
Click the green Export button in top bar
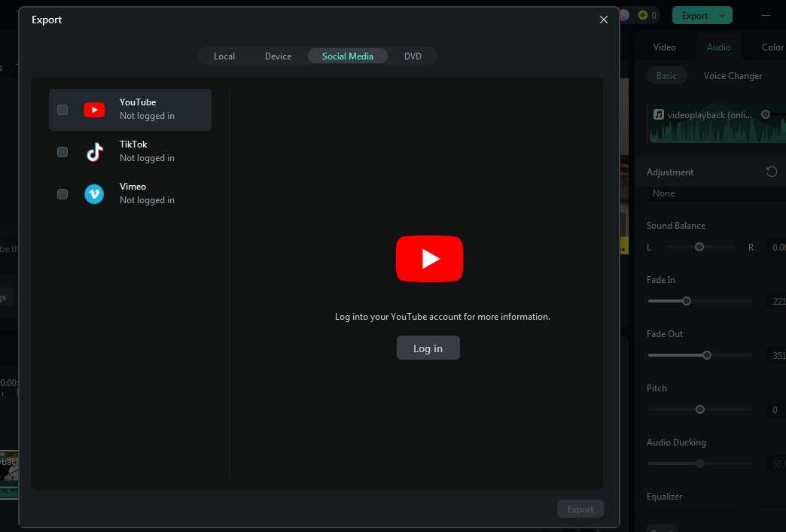coord(694,16)
